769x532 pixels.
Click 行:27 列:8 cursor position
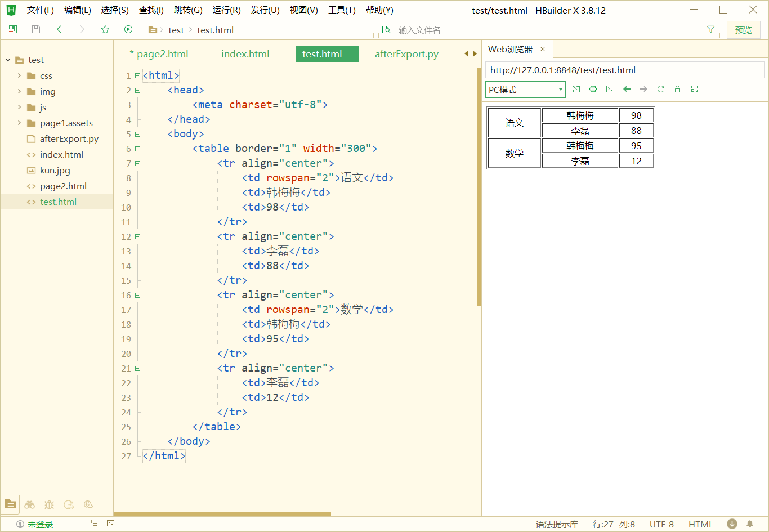(x=614, y=524)
